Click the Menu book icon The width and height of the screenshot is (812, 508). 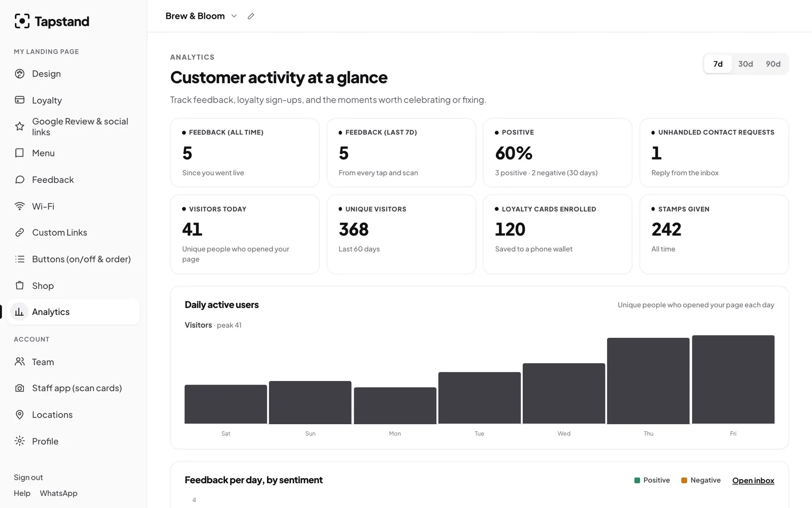coord(20,153)
